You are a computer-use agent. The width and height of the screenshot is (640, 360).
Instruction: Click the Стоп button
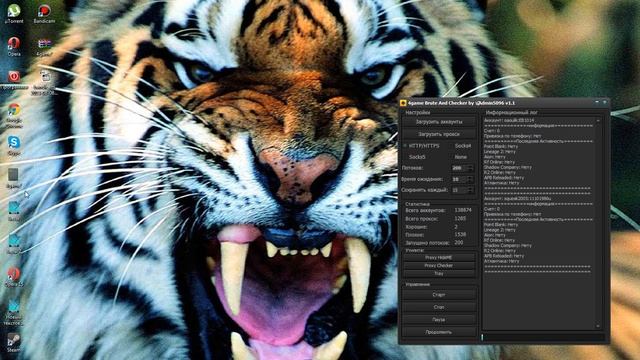coord(439,307)
